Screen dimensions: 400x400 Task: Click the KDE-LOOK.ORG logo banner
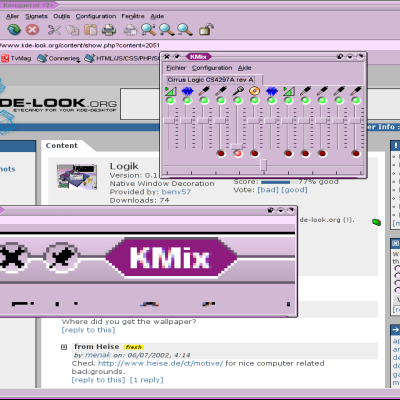[58, 105]
